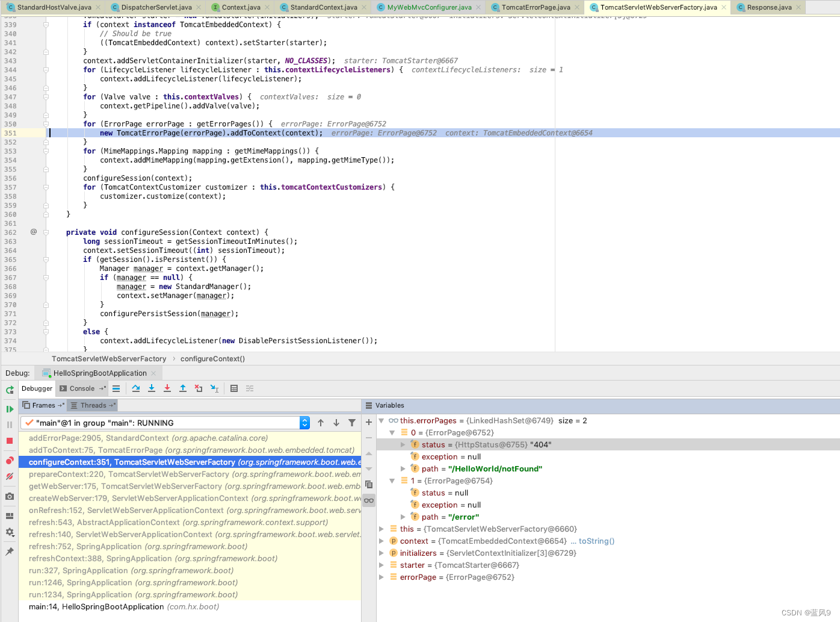840x622 pixels.
Task: Open MyWebMvcConfigurer.java editor tab
Action: click(430, 7)
